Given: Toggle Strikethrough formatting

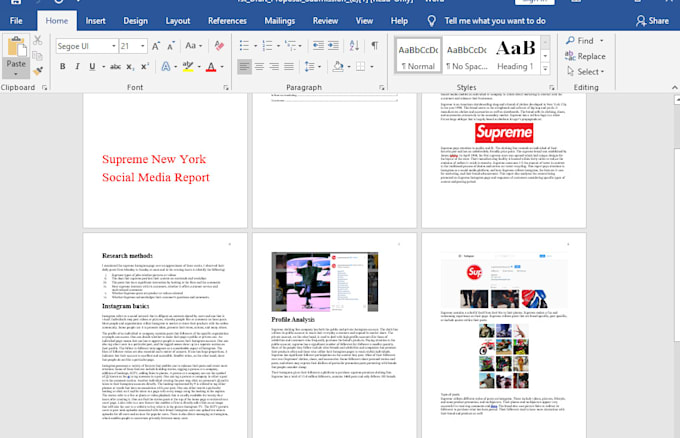Looking at the screenshot, I should pos(115,66).
